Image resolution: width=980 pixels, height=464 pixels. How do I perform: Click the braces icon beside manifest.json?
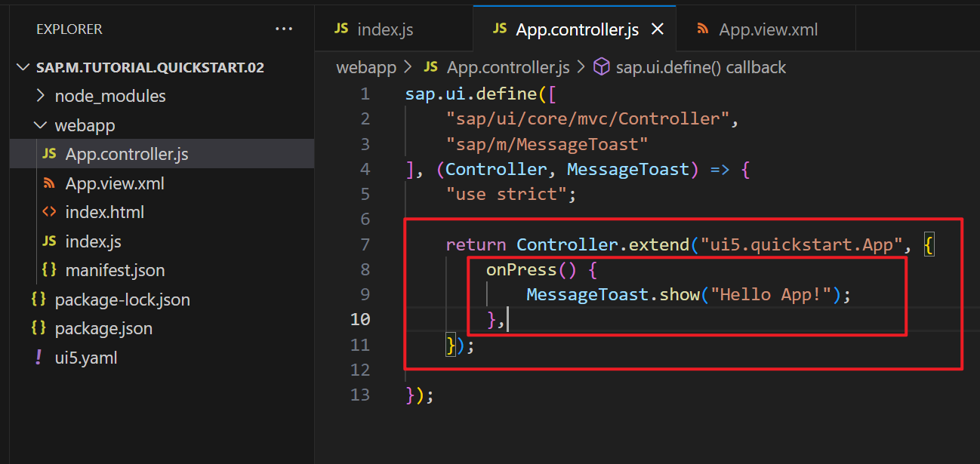49,270
